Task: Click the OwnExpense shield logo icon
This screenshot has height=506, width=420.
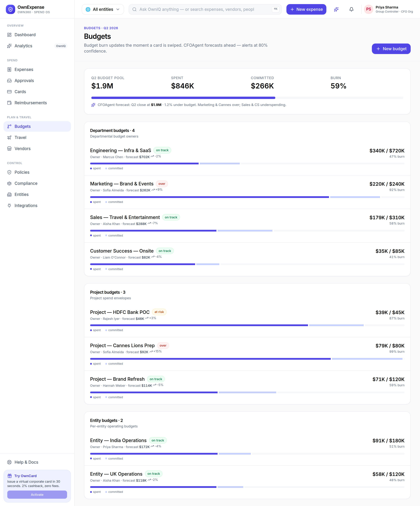Action: [10, 9]
